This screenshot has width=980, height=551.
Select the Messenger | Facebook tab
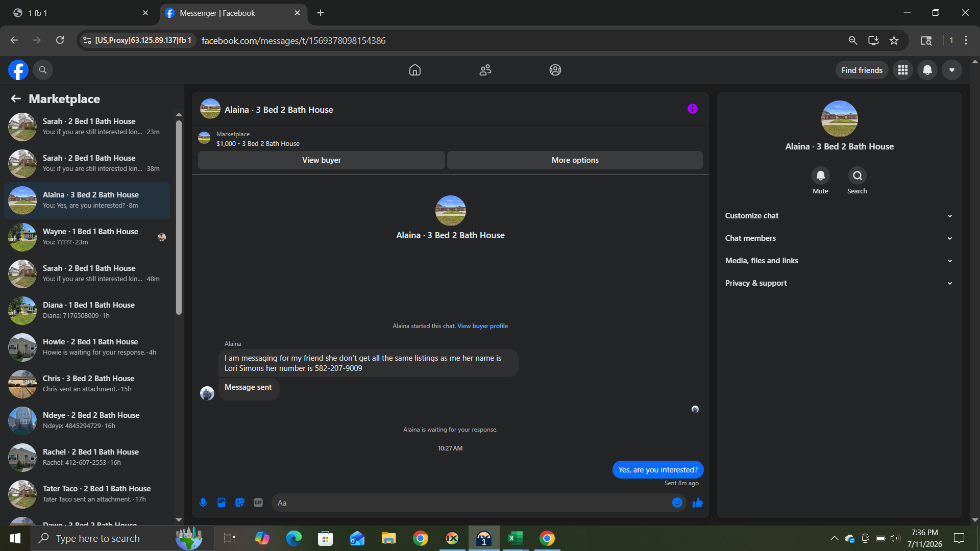coord(233,13)
